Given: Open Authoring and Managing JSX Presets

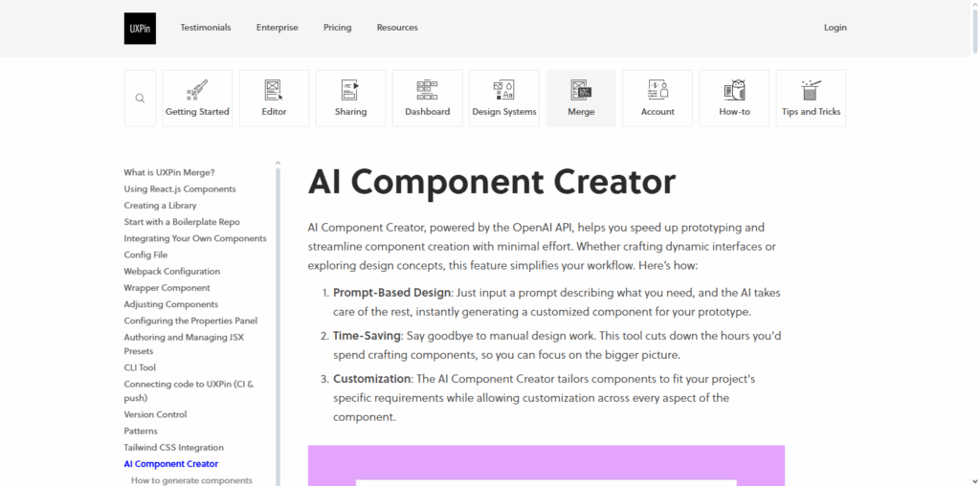Looking at the screenshot, I should click(184, 344).
